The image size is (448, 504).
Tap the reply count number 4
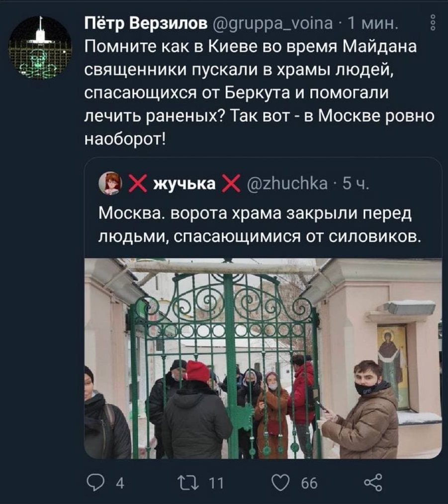click(120, 483)
